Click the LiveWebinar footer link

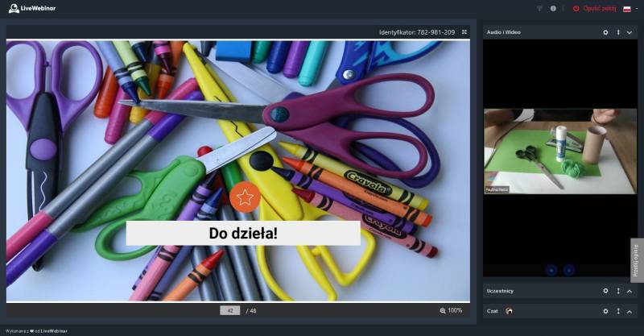pyautogui.click(x=54, y=330)
